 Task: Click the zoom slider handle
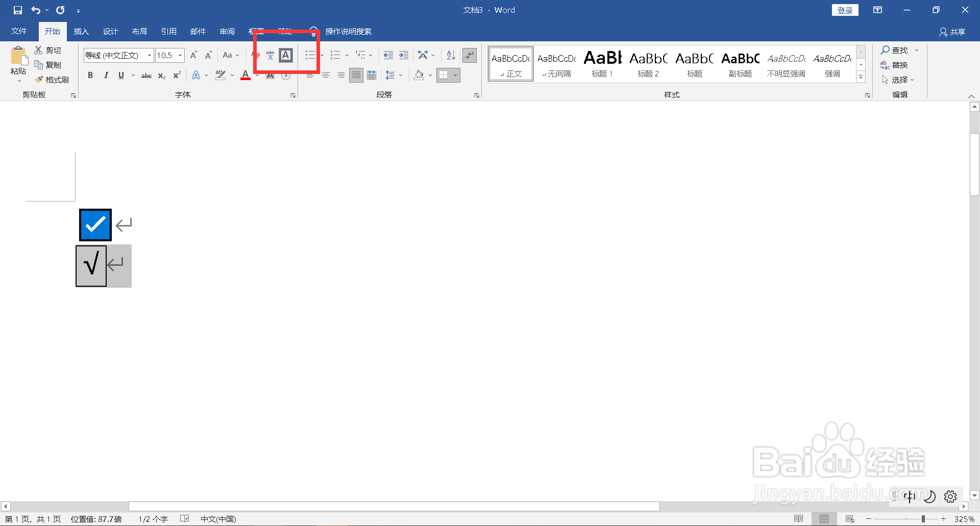click(x=923, y=519)
